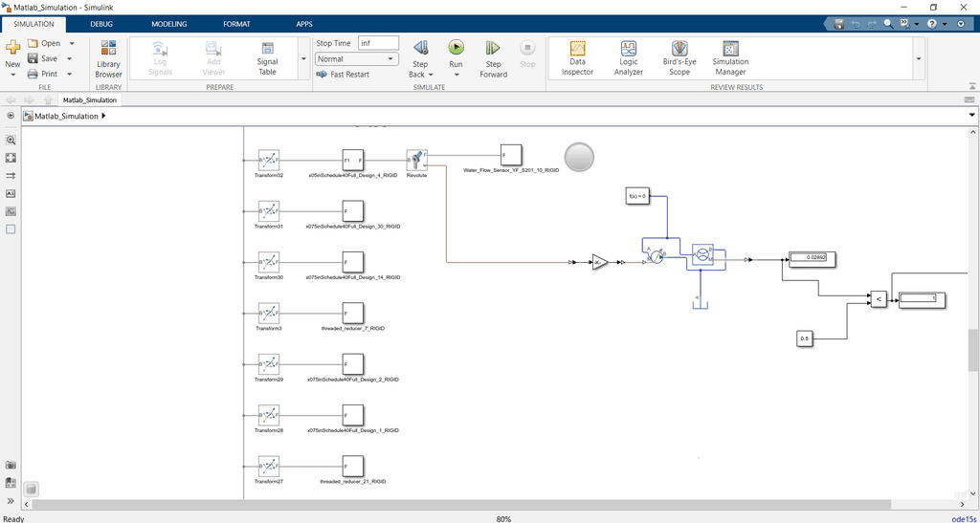
Task: Click Fit to View in left palette
Action: click(x=11, y=158)
